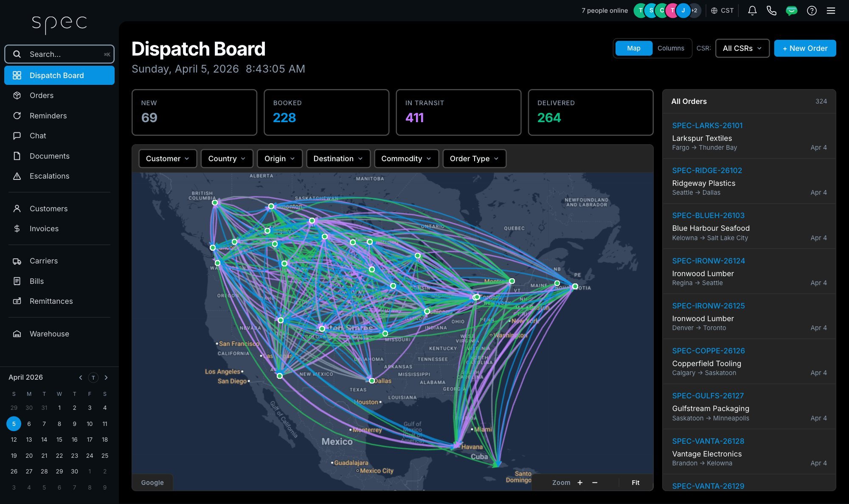Open the Destination filter dropdown

click(338, 159)
